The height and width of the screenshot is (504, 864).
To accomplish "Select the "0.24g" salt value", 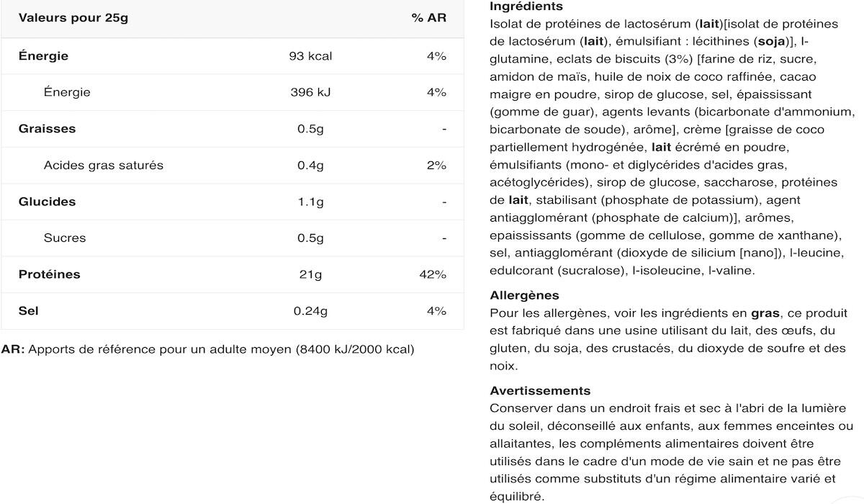I will coord(310,311).
